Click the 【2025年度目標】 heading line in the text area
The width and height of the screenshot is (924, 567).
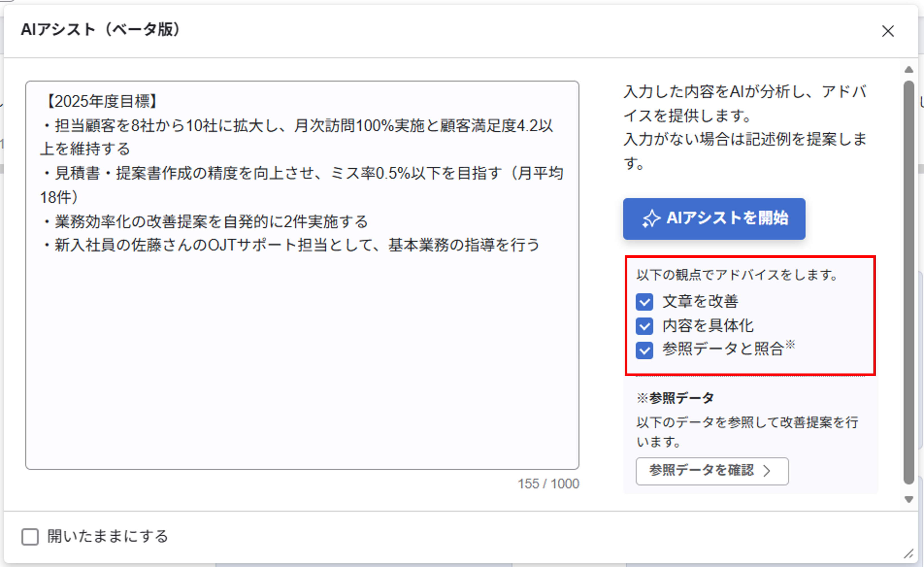click(x=101, y=101)
